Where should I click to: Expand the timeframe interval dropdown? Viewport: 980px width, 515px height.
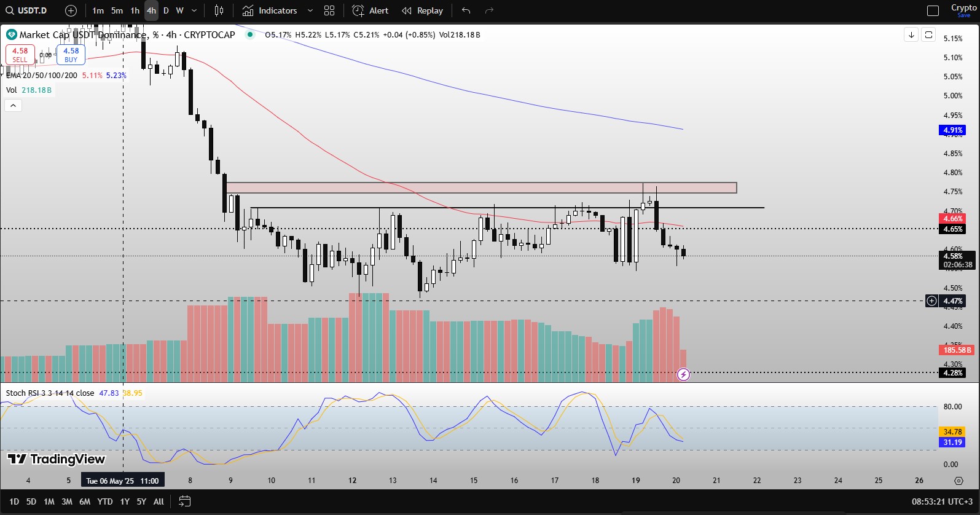pos(194,10)
